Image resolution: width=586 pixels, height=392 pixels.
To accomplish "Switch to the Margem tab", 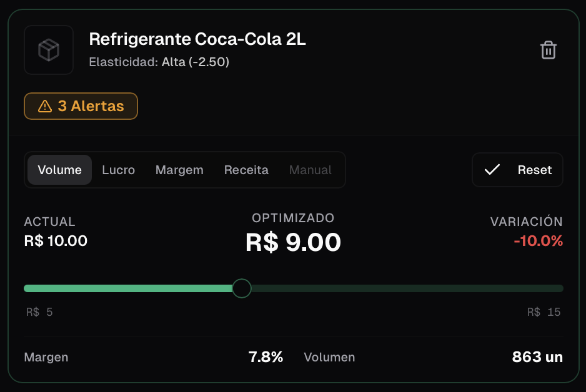I will [x=179, y=170].
